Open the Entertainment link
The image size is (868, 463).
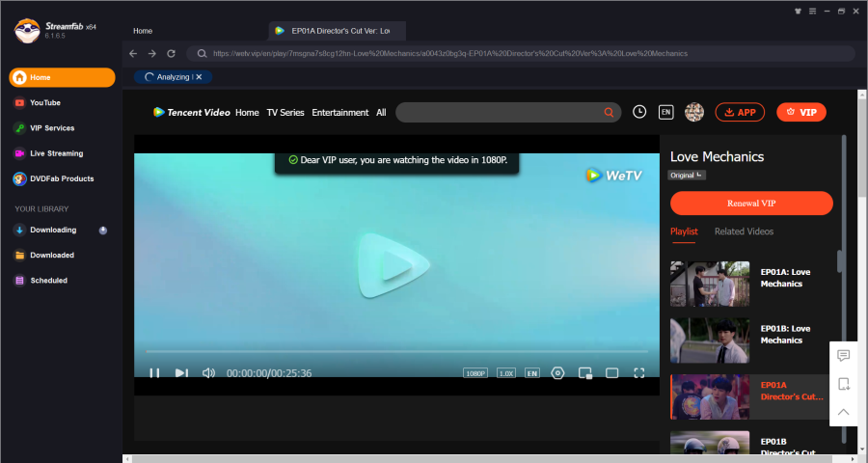click(x=339, y=113)
